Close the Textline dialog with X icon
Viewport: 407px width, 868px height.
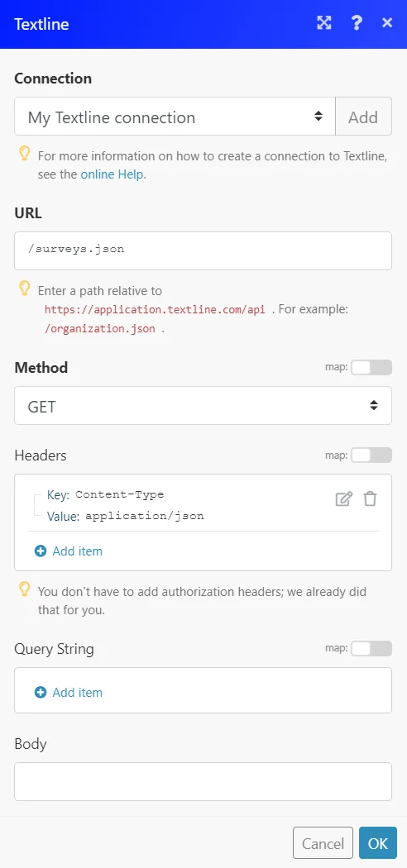coord(387,22)
